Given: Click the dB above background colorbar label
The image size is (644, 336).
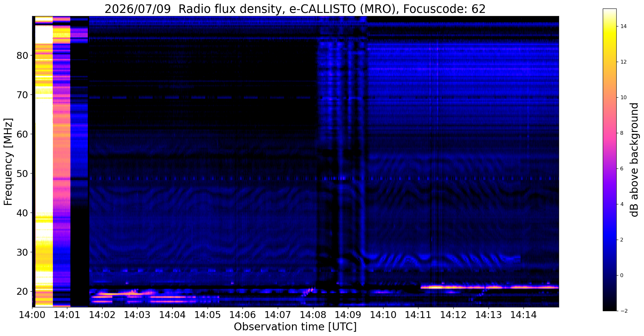Looking at the screenshot, I should click(635, 160).
